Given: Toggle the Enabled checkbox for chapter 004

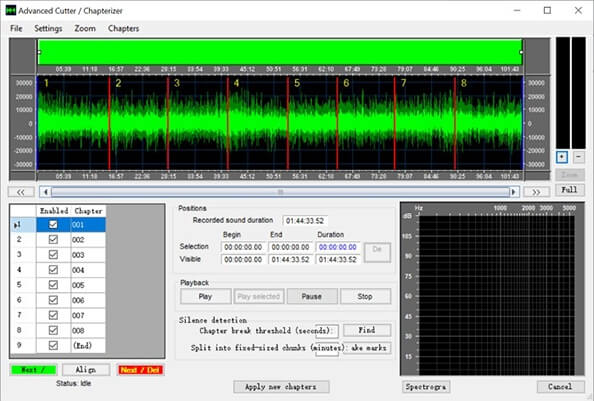Looking at the screenshot, I should click(x=53, y=270).
